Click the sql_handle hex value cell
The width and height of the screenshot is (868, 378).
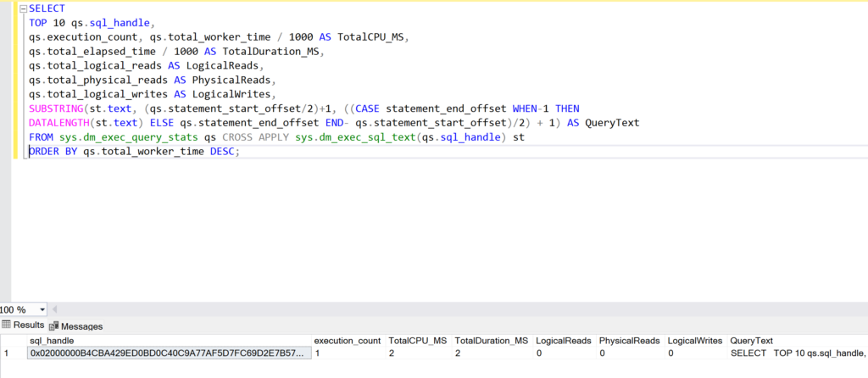pyautogui.click(x=168, y=353)
